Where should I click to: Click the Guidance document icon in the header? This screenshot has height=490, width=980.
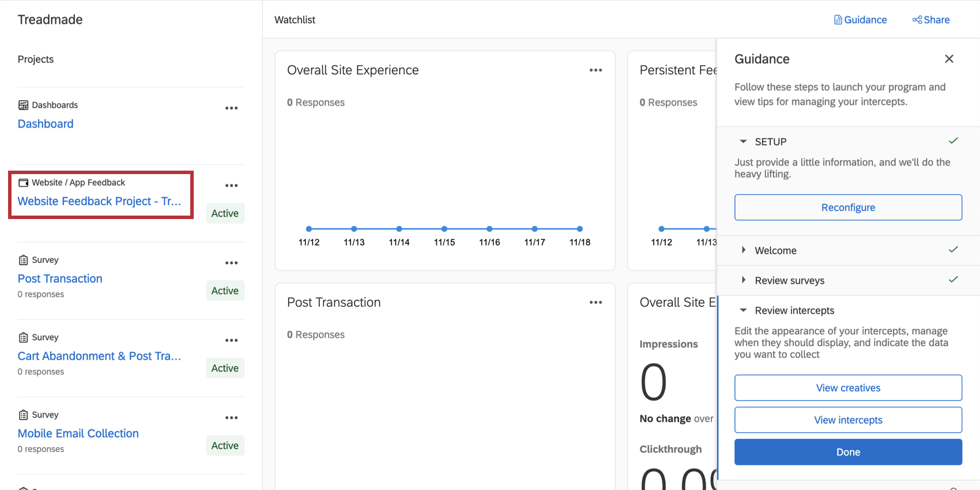tap(837, 19)
